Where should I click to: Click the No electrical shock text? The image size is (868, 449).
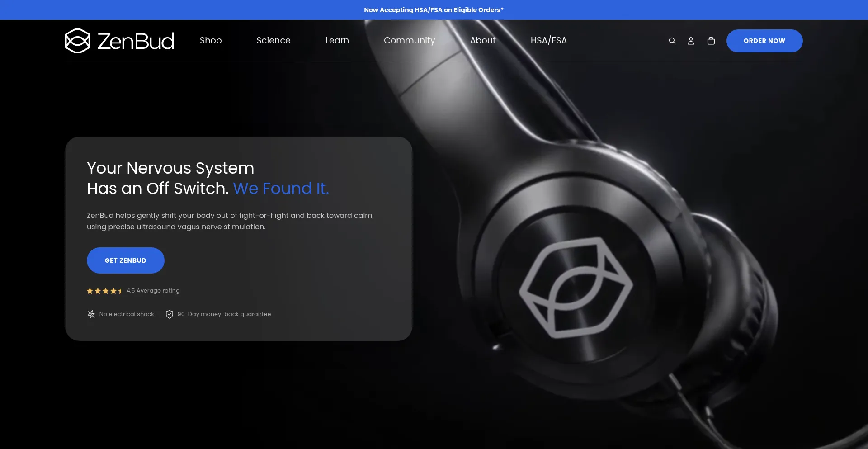pyautogui.click(x=127, y=314)
